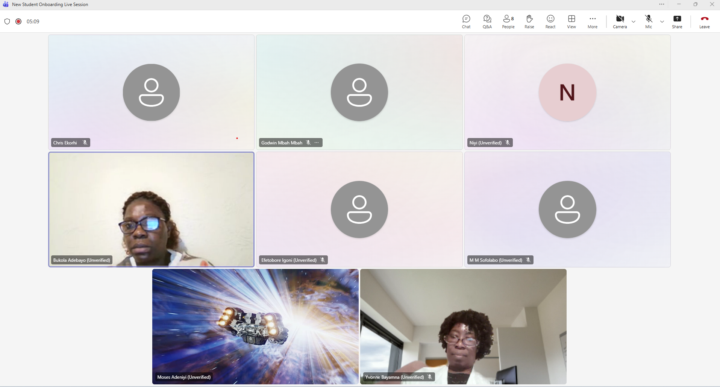Click the Bukola Adebayo (Unverified) name label
Image resolution: width=720 pixels, height=387 pixels.
coord(81,260)
